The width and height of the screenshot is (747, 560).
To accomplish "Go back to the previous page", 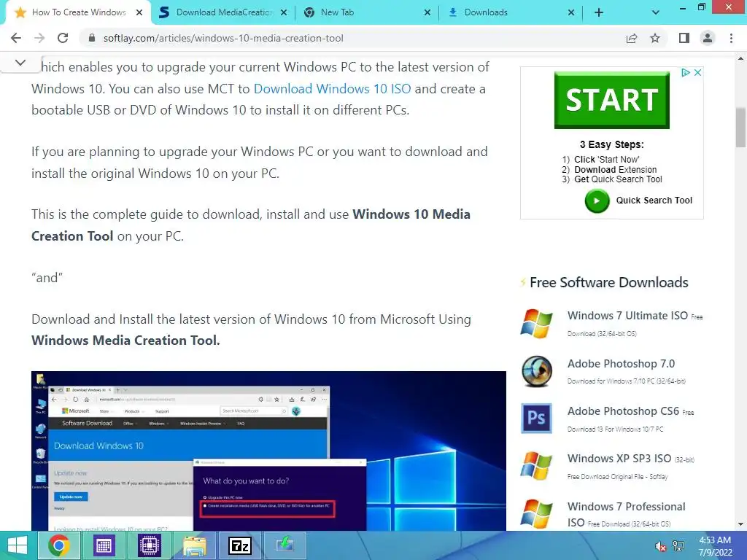I will pos(16,38).
